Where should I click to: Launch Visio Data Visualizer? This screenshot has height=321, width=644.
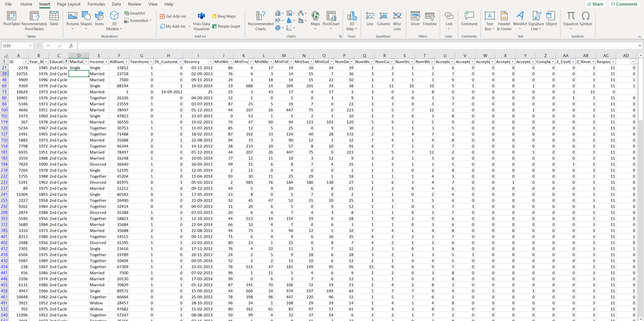point(201,21)
